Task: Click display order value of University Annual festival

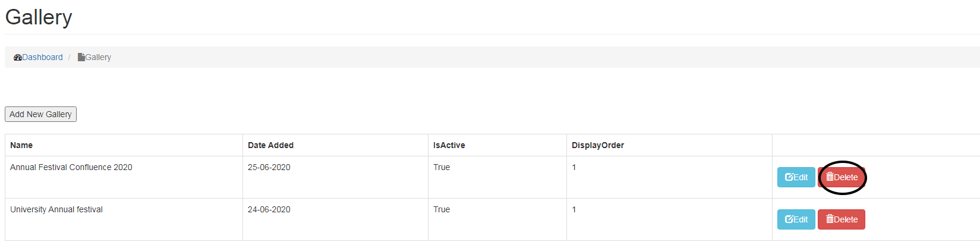Action: point(574,210)
